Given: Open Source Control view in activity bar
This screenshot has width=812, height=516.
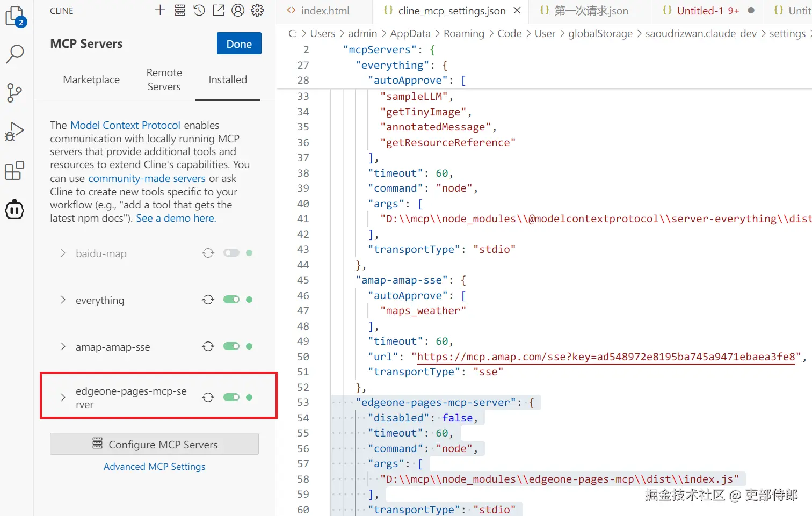Looking at the screenshot, I should (x=15, y=93).
